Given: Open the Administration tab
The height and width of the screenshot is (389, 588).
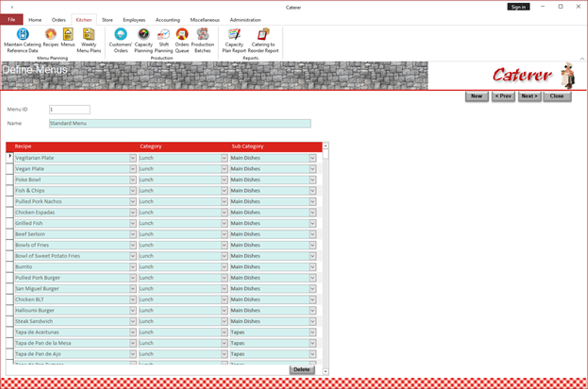Looking at the screenshot, I should [x=245, y=20].
